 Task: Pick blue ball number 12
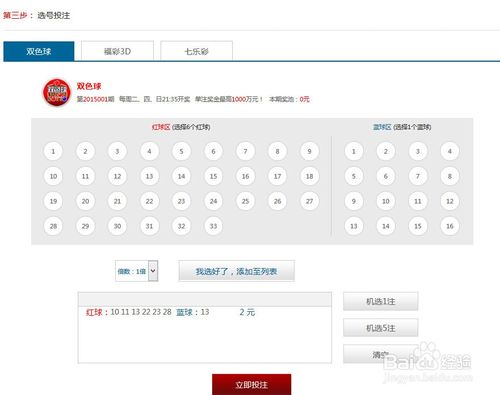coord(450,201)
